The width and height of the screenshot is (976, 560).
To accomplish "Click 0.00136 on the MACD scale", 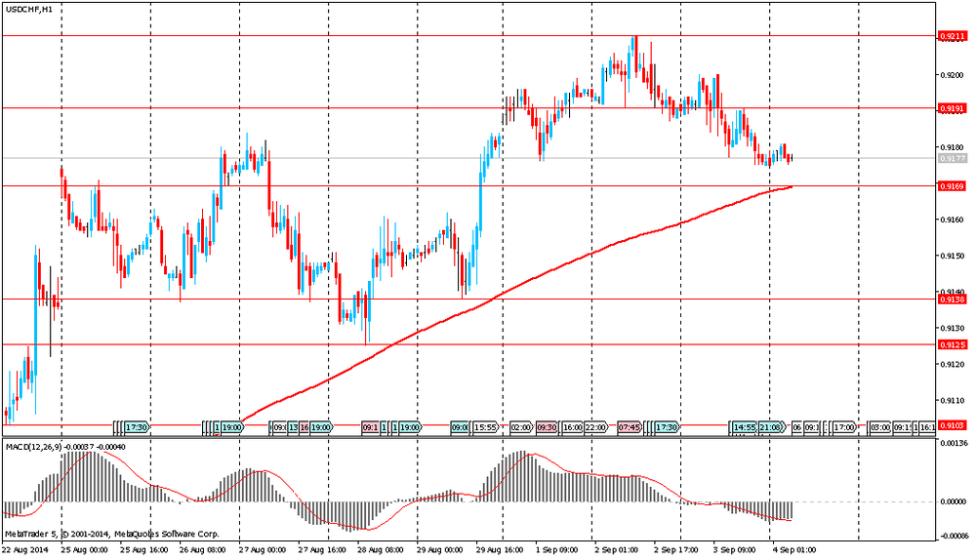I will pyautogui.click(x=953, y=444).
